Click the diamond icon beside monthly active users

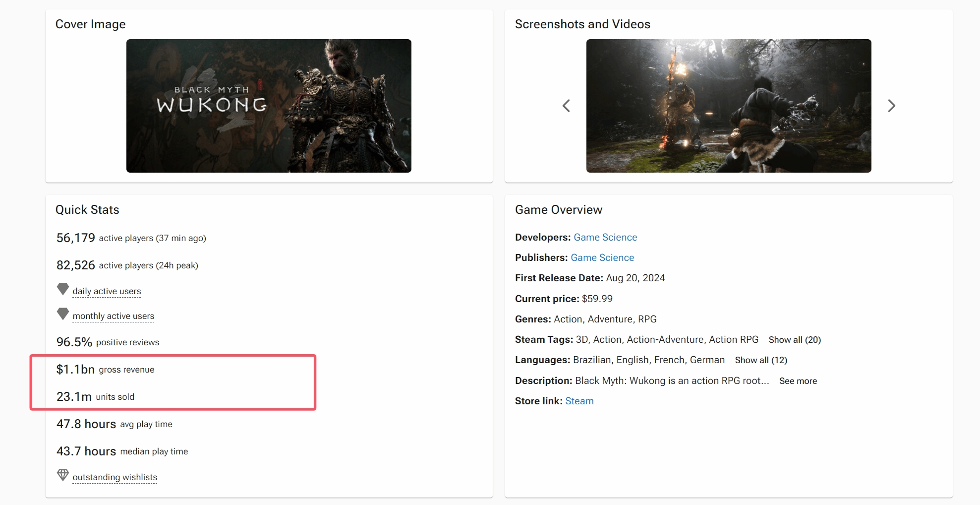pos(63,314)
